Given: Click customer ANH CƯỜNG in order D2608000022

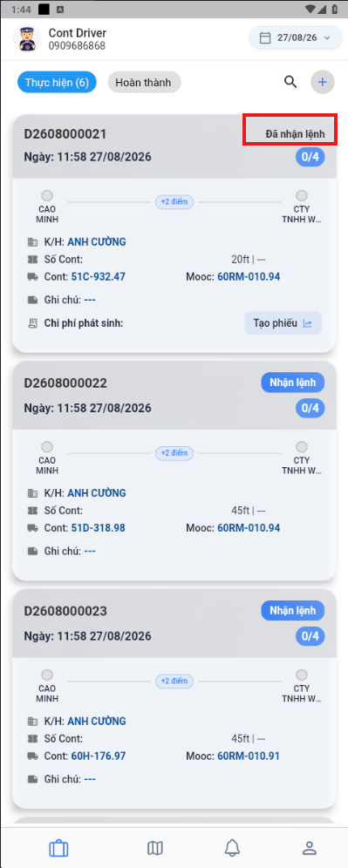Looking at the screenshot, I should tap(97, 492).
